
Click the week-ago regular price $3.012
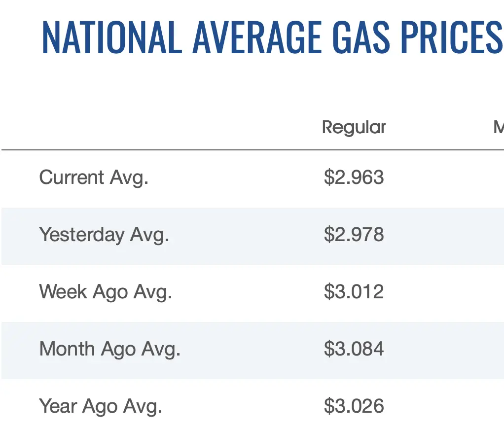tap(354, 292)
